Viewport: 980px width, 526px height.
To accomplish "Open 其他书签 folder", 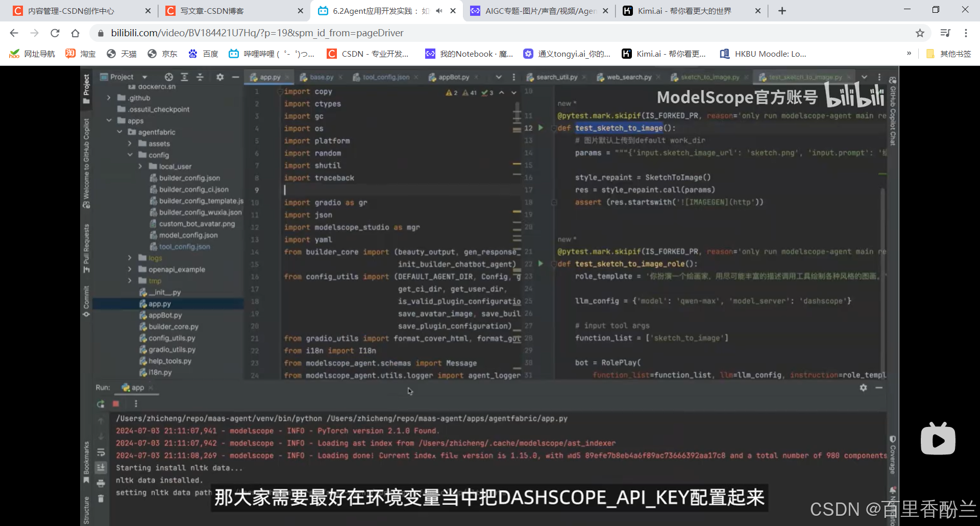I will click(x=948, y=54).
